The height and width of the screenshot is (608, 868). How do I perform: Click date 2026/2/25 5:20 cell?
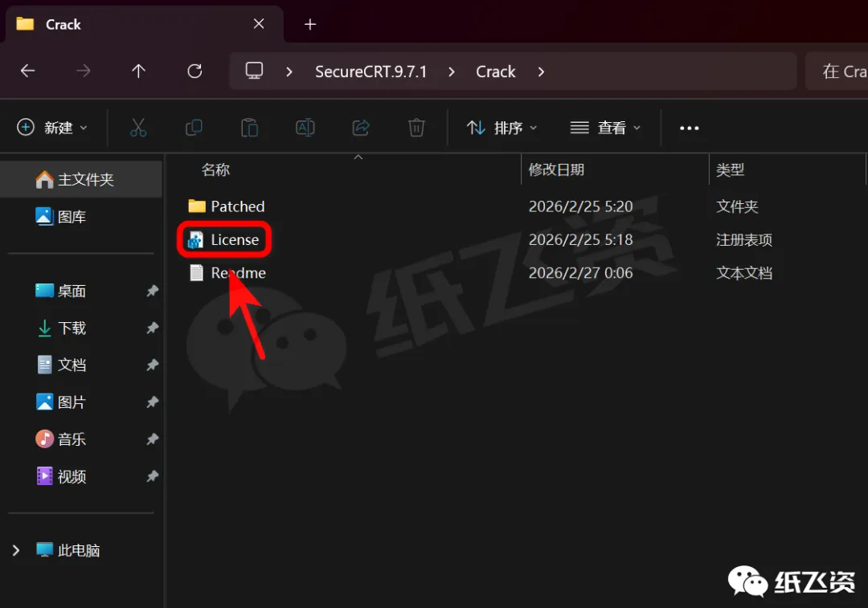click(580, 206)
